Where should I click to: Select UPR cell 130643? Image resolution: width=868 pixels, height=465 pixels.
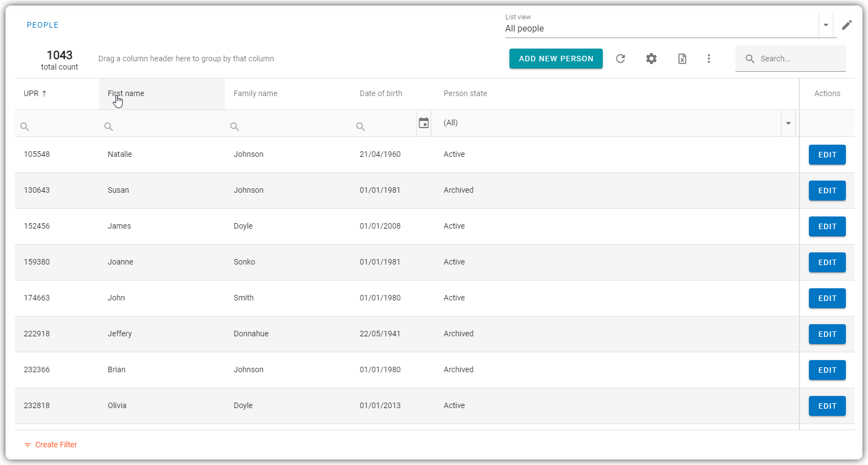[x=36, y=190]
